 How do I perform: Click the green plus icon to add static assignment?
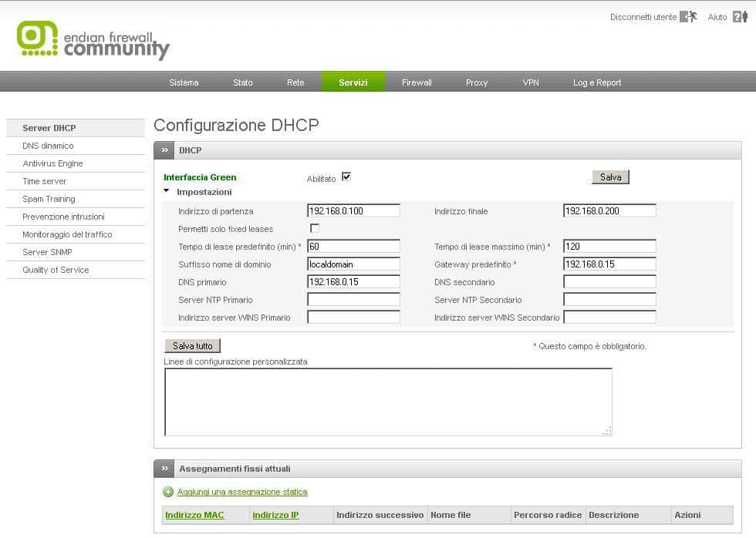[168, 491]
